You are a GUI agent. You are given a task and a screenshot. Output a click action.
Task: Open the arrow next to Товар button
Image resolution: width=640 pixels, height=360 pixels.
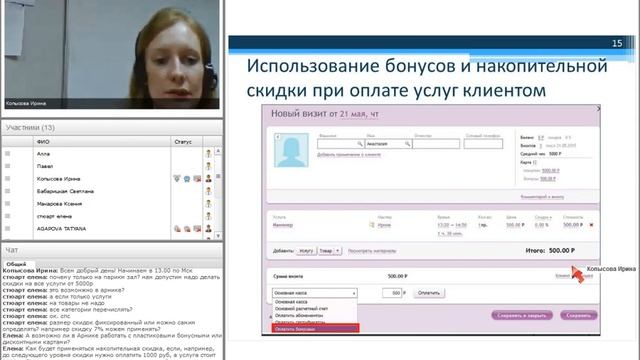click(338, 251)
